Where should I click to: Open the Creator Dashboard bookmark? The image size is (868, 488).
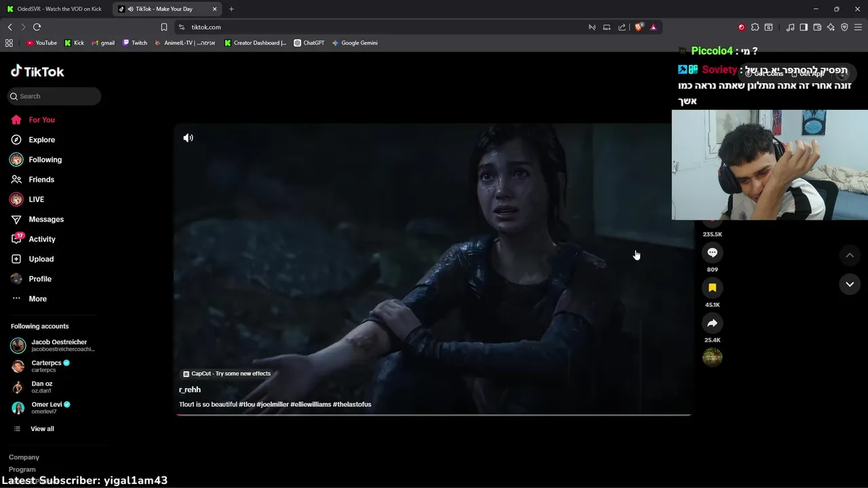point(255,43)
